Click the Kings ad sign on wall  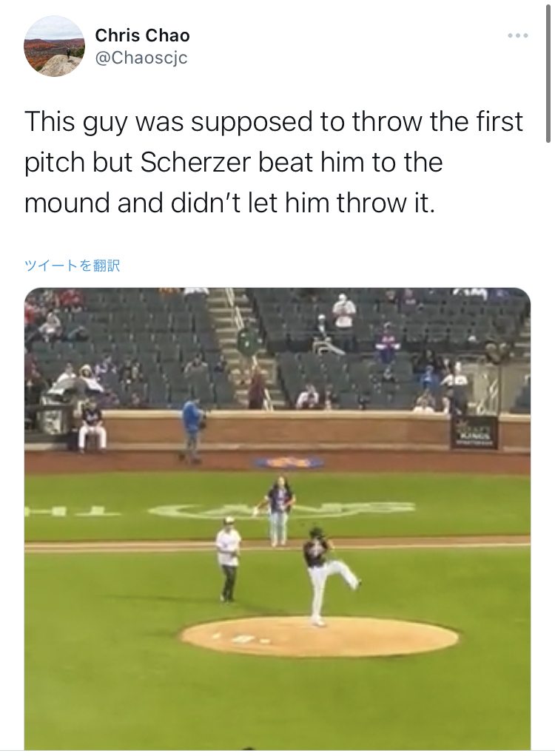[x=474, y=433]
